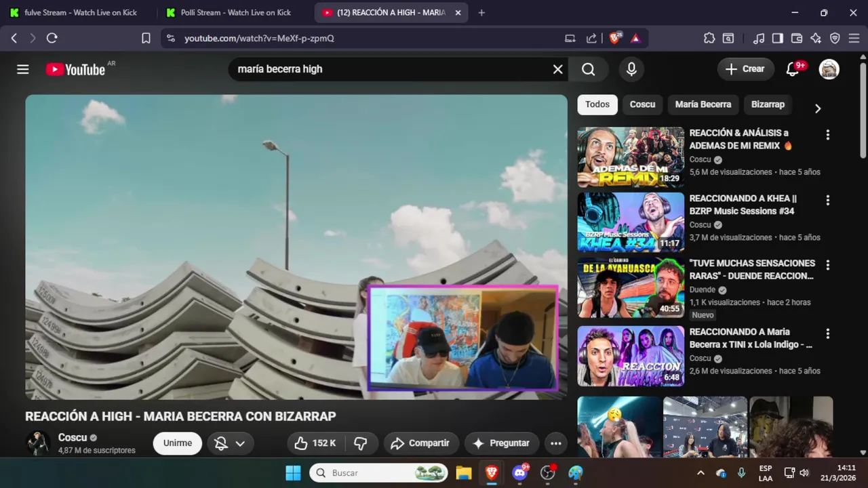Image resolution: width=868 pixels, height=488 pixels.
Task: Go back to previous page
Action: tap(14, 38)
